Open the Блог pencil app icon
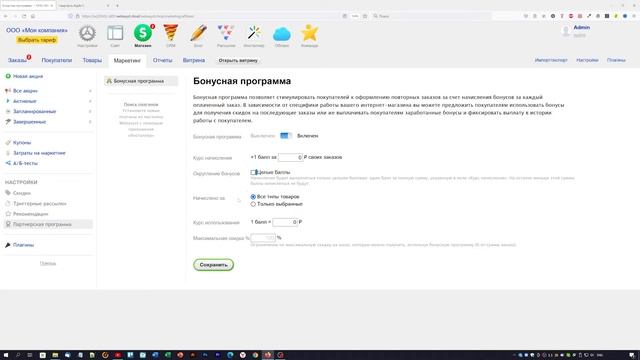 pyautogui.click(x=198, y=33)
